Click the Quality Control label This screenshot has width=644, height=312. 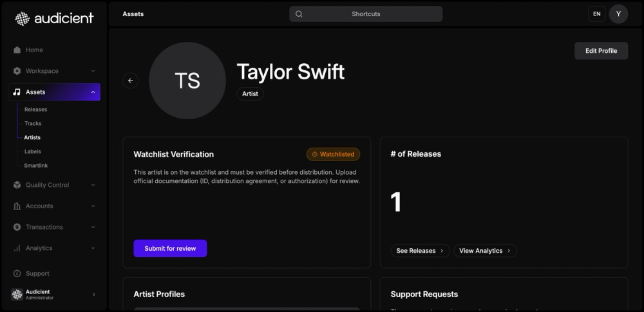[x=48, y=185]
